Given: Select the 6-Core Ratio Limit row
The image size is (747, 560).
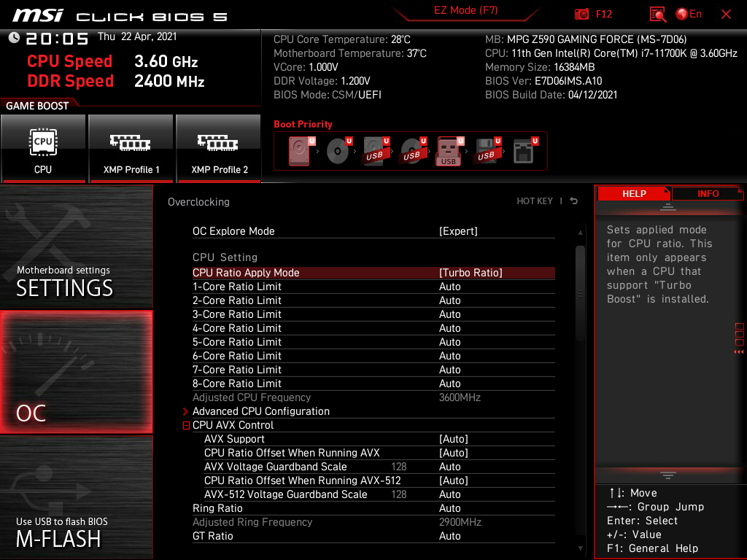Looking at the screenshot, I should point(373,356).
